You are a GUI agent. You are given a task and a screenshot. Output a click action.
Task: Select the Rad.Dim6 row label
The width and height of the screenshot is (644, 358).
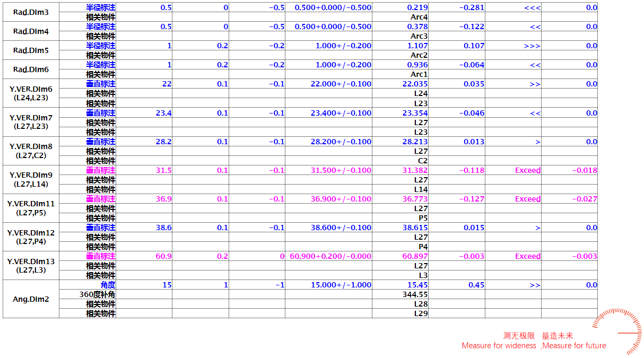pyautogui.click(x=31, y=69)
